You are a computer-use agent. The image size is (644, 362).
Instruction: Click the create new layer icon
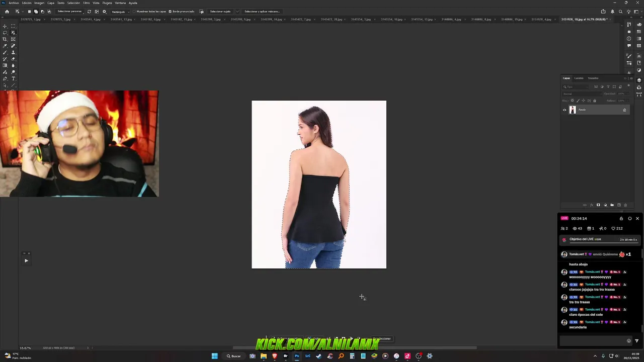619,205
